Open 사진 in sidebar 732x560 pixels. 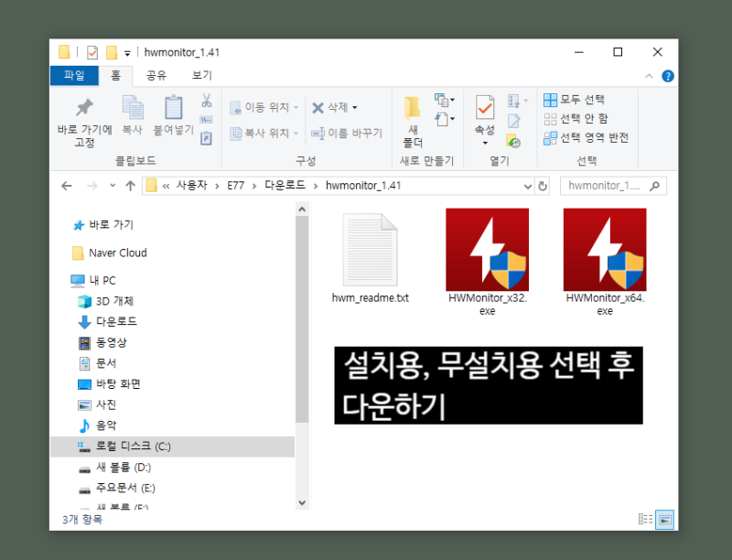coord(97,404)
